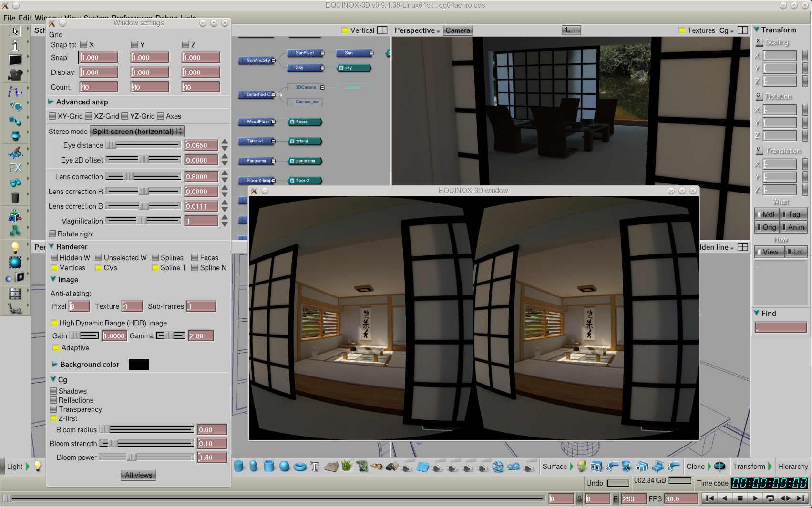
Task: Click the movie camera icon in left toolbar
Action: pos(15,75)
